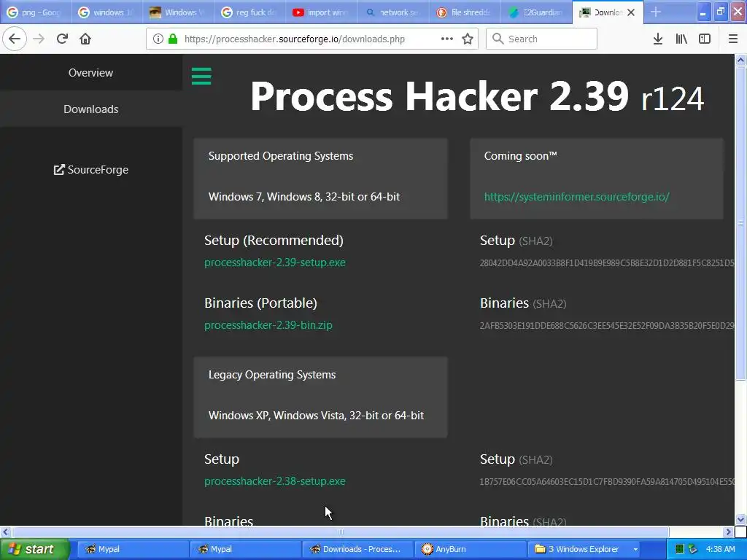Image resolution: width=747 pixels, height=560 pixels.
Task: Open the SourceForge sidebar link
Action: tap(91, 169)
